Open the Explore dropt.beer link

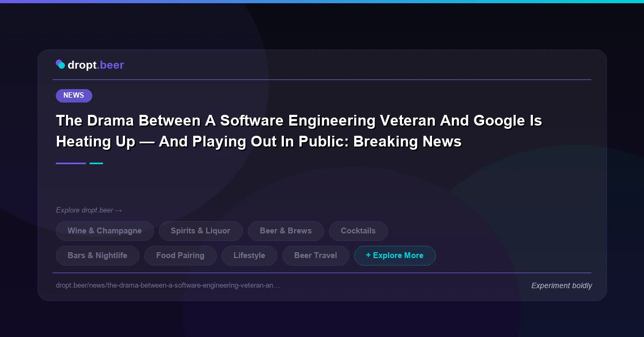click(x=89, y=210)
